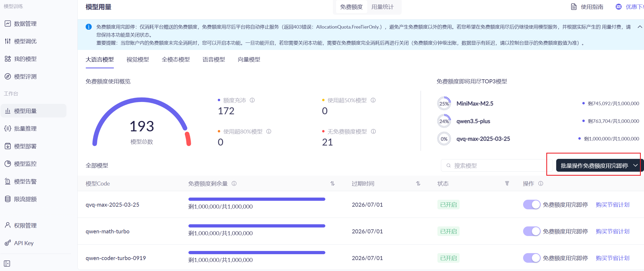Click sort icon in 过期时间 column

[418, 183]
